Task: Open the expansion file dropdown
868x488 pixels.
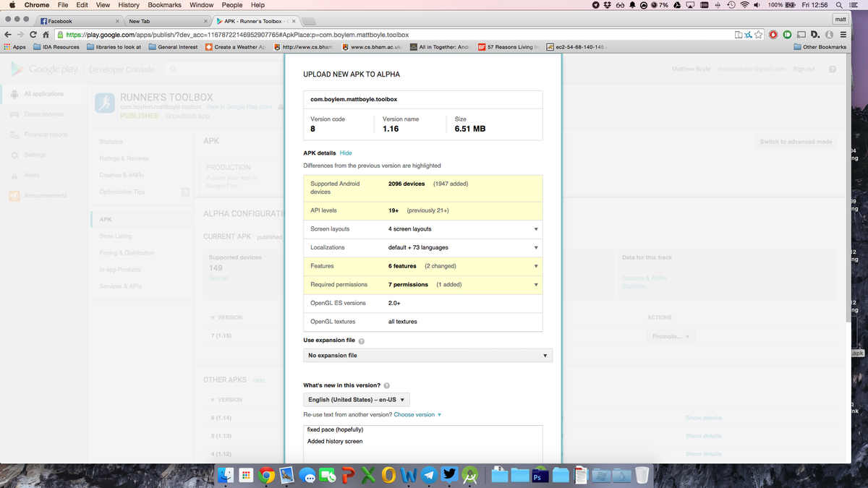Action: [428, 356]
